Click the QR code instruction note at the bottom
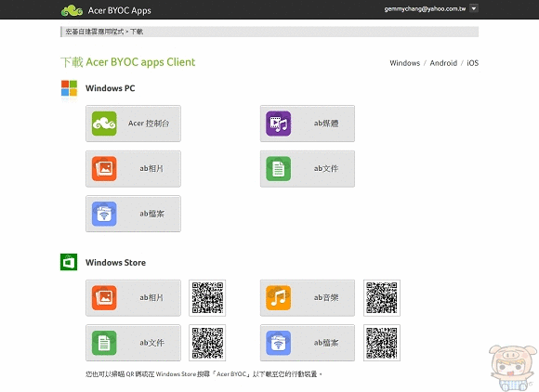The width and height of the screenshot is (539, 392). coord(204,374)
